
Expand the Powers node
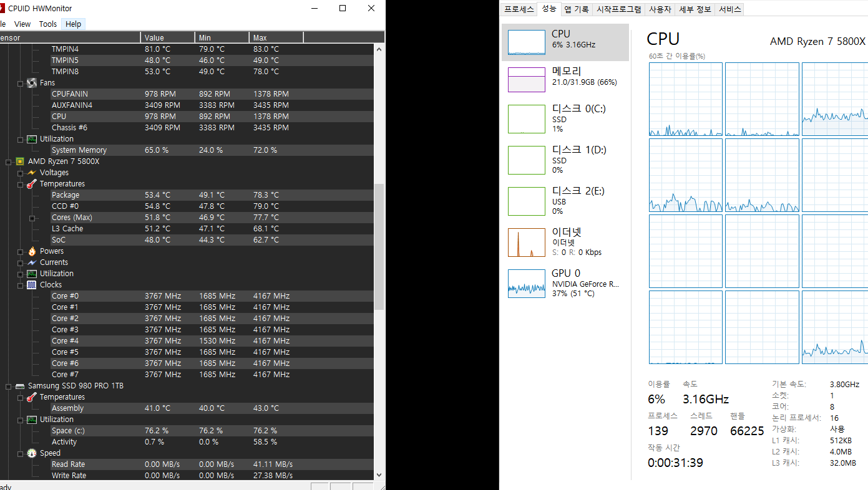click(21, 251)
